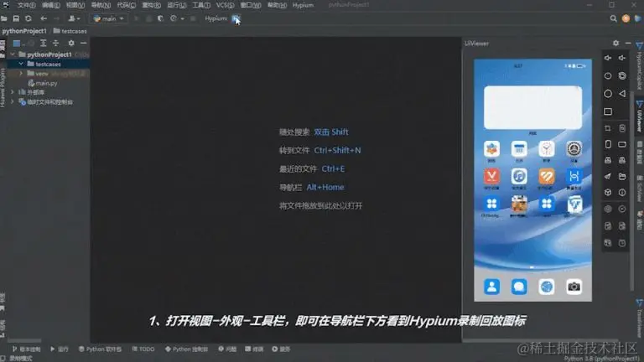Click the back navigation arrow
644x362 pixels.
(44, 18)
